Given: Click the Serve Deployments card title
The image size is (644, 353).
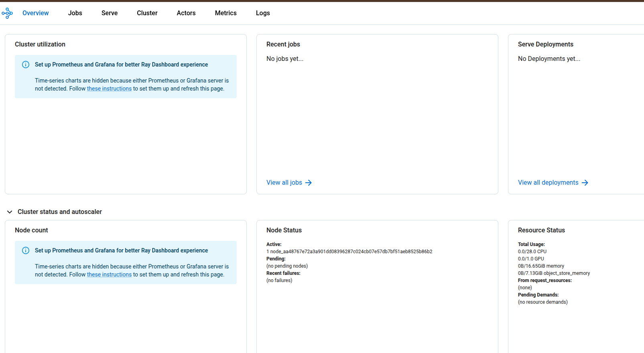Looking at the screenshot, I should pos(545,44).
